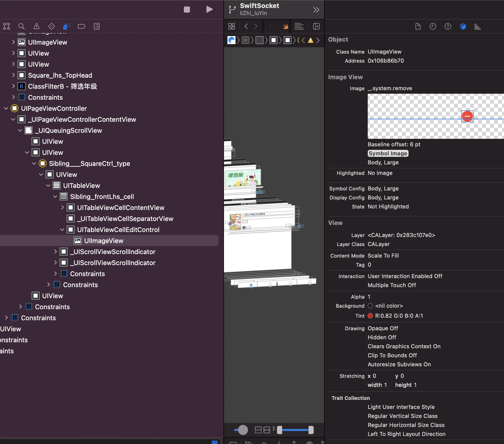
Task: Toggle show clipped content button
Action: [x=258, y=430]
